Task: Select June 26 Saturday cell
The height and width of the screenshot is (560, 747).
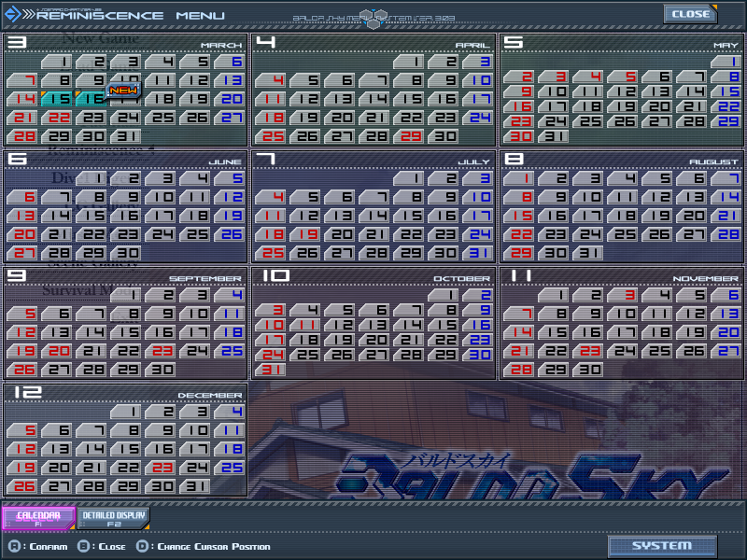Action: click(x=230, y=234)
